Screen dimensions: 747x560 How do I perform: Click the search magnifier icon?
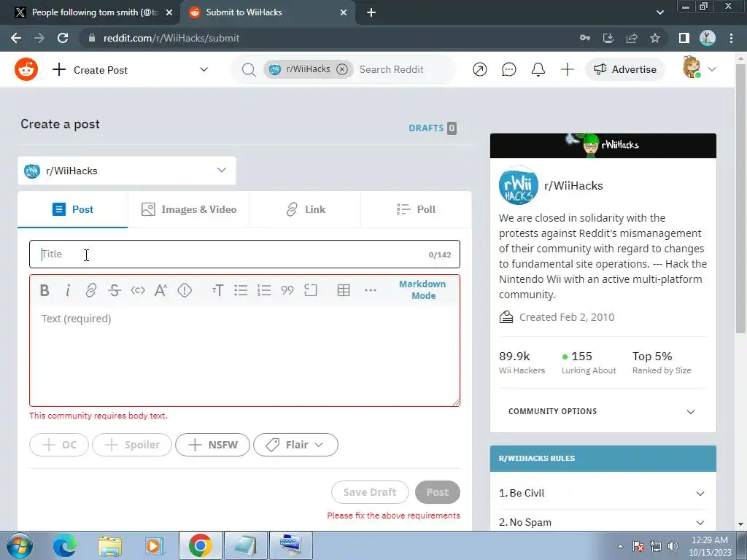pyautogui.click(x=248, y=69)
